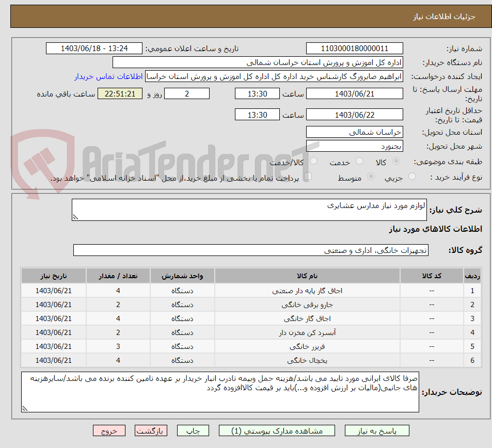Click the resize handle of شرح کلی نیاز box
492x448 pixels.
point(75,217)
